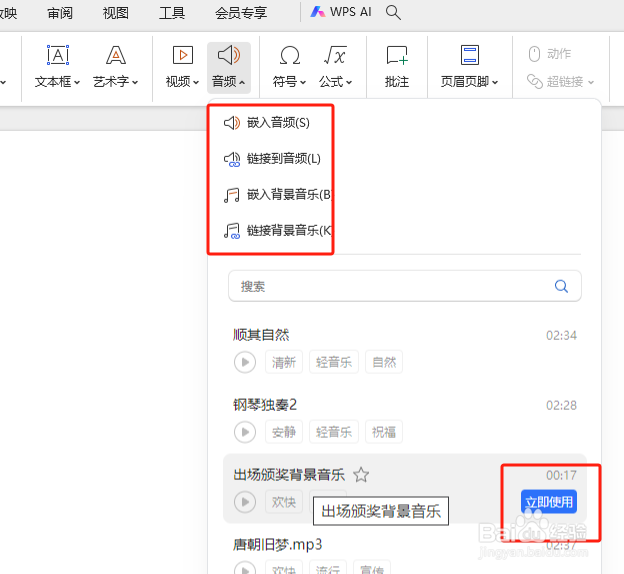
Task: Click the magnifier icon in the audio search box
Action: 561,286
